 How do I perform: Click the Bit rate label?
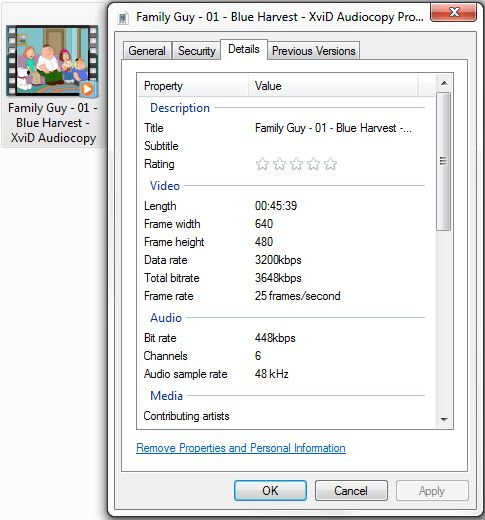(160, 338)
